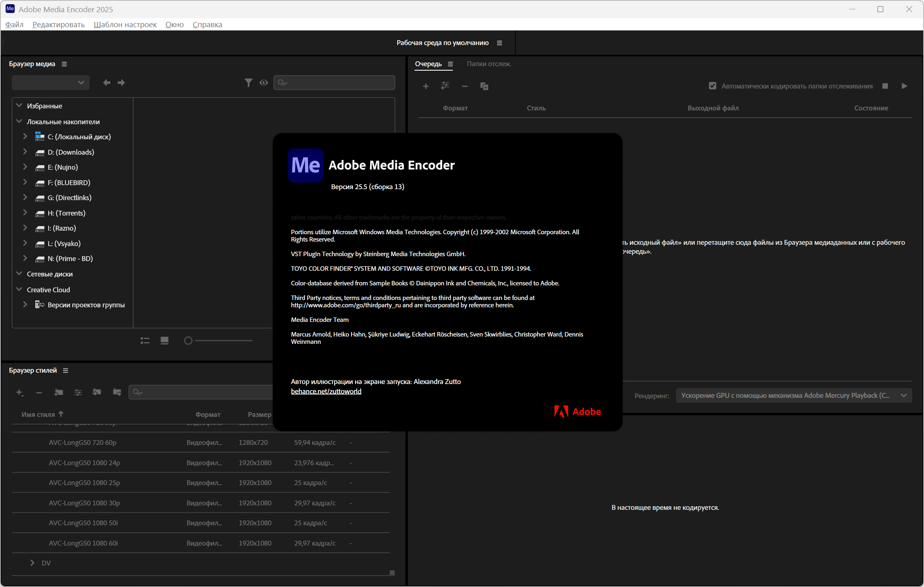Click the filter funnel icon in Media Browser
The image size is (924, 587).
[x=248, y=83]
